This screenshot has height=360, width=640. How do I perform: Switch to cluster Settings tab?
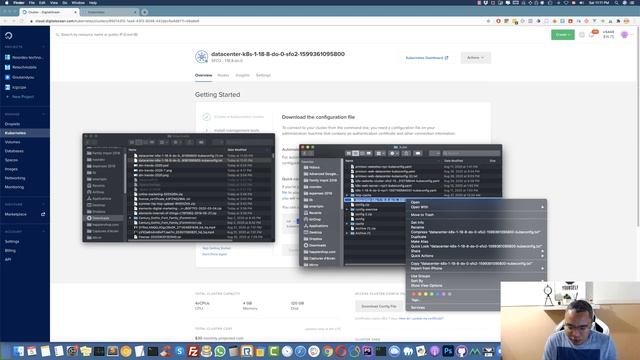point(263,75)
